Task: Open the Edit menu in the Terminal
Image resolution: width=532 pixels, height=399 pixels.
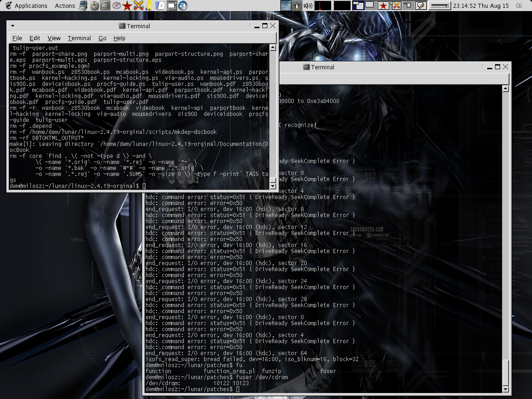Action: click(x=35, y=38)
